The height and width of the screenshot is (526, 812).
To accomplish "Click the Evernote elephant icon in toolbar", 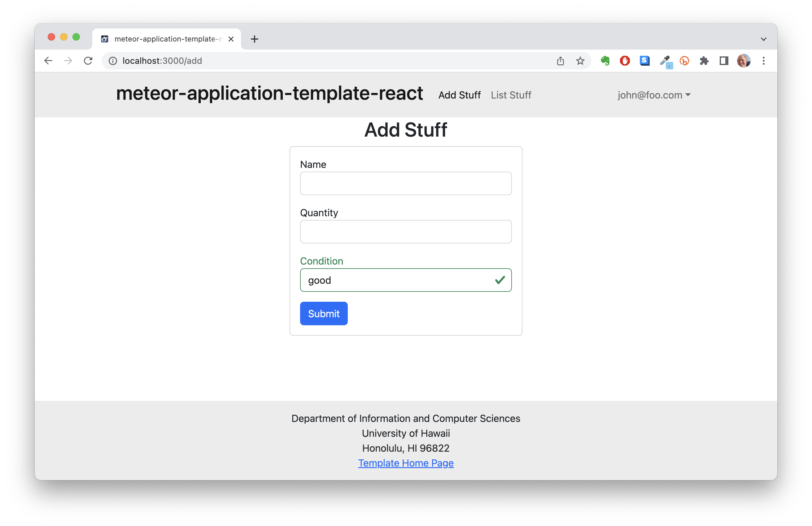I will pyautogui.click(x=606, y=60).
